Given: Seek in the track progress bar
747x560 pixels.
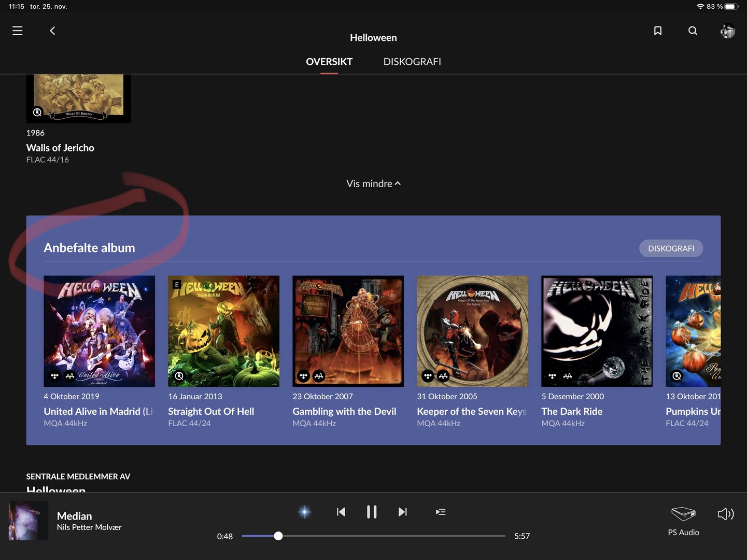Looking at the screenshot, I should [x=373, y=536].
